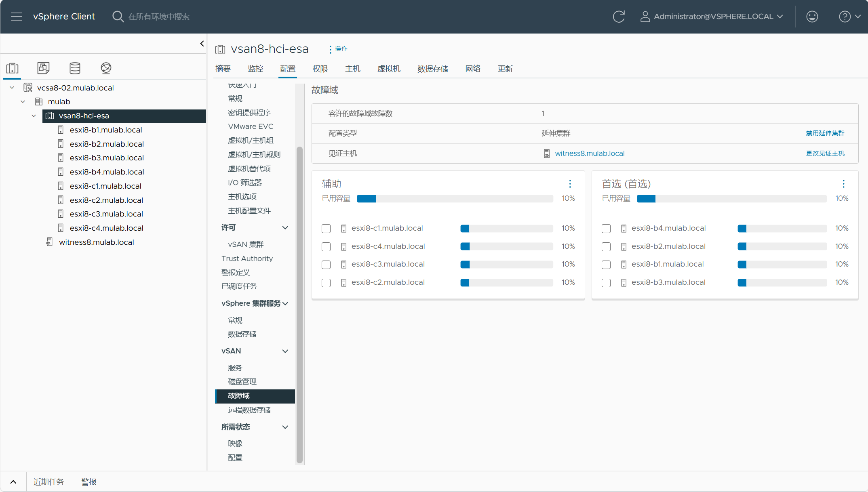The height and width of the screenshot is (492, 868).
Task: Switch to Storage inventory view icon
Action: pos(75,68)
